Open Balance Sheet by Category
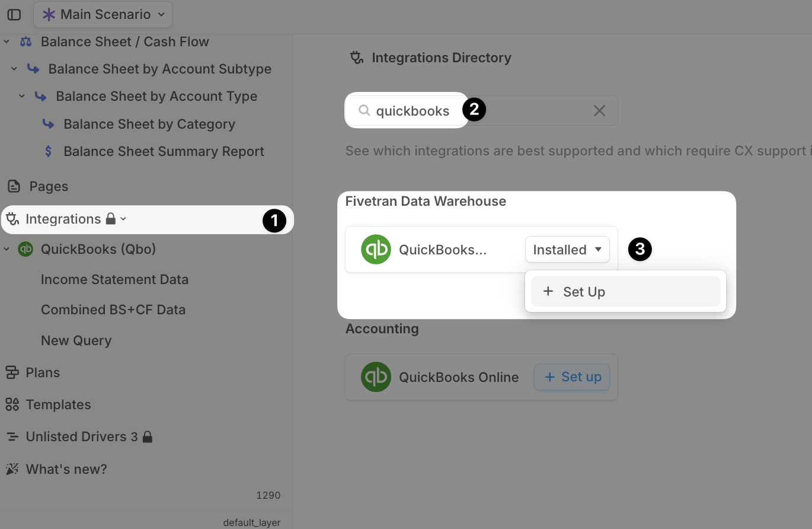The image size is (812, 529). click(149, 124)
